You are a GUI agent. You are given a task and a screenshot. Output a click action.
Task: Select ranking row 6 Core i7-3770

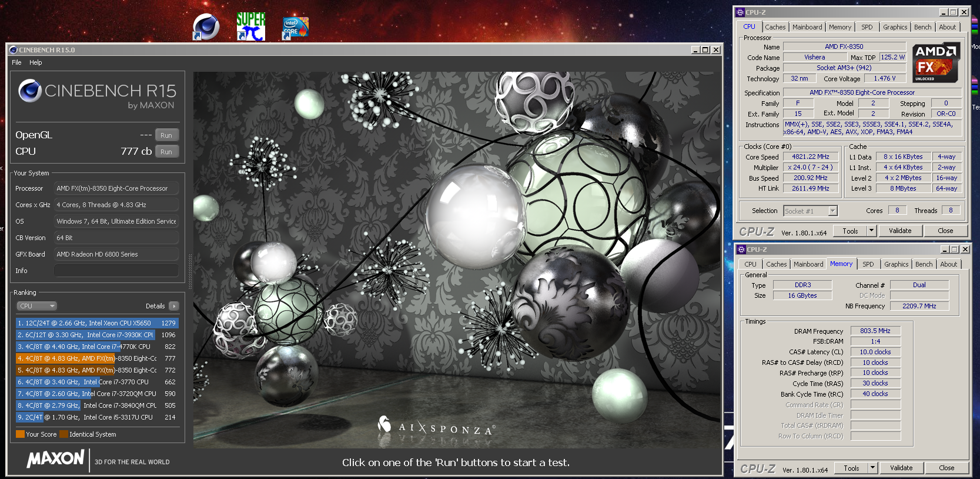pyautogui.click(x=97, y=382)
